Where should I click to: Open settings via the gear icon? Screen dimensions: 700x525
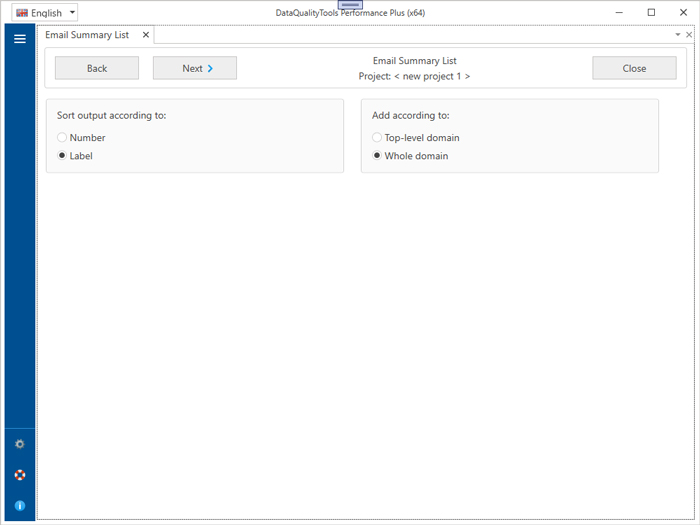(19, 444)
